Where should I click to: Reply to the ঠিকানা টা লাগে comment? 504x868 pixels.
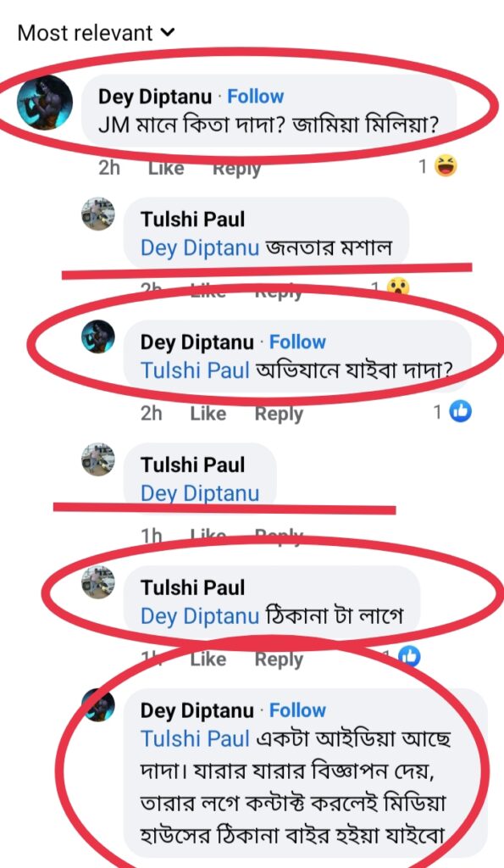[279, 659]
